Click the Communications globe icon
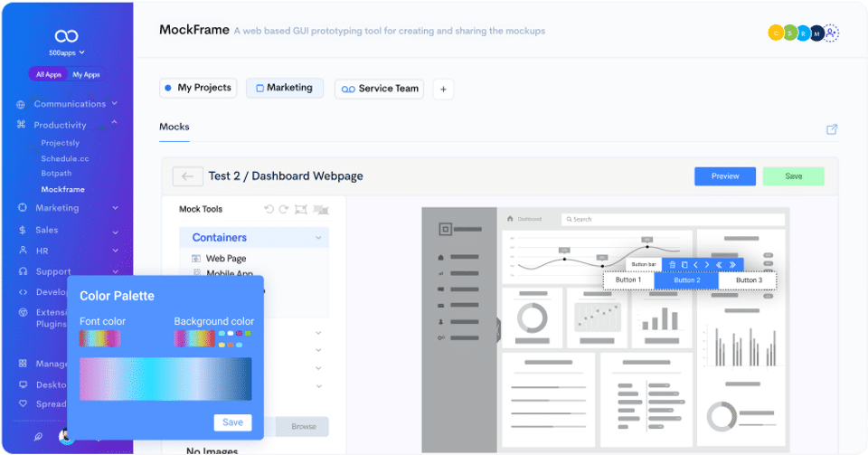The height and width of the screenshot is (455, 868). [21, 104]
